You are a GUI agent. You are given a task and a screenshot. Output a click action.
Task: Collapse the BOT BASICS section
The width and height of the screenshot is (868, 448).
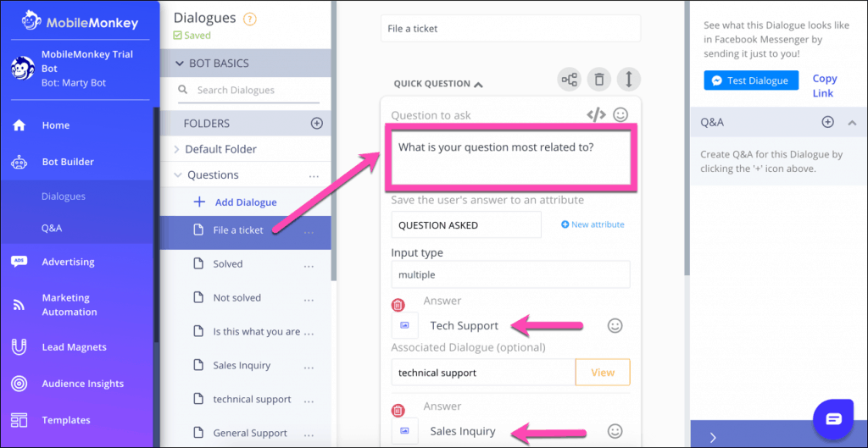(x=180, y=63)
